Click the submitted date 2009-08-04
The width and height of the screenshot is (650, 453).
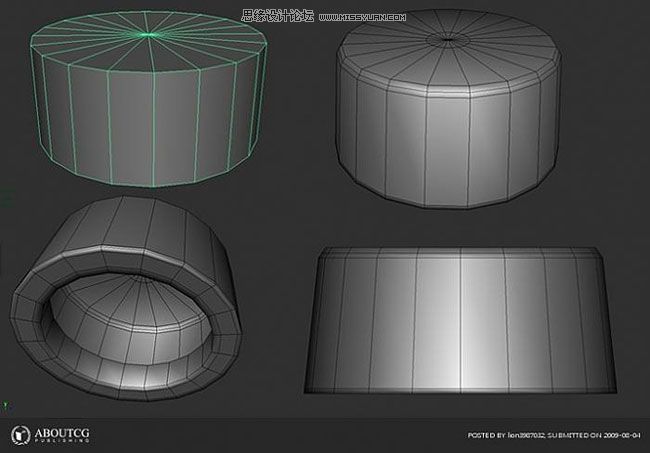[622, 436]
